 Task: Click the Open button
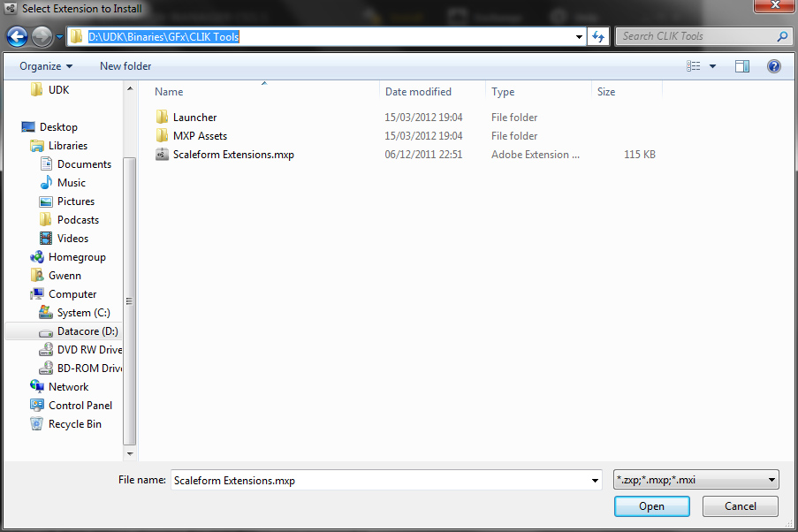click(x=652, y=506)
